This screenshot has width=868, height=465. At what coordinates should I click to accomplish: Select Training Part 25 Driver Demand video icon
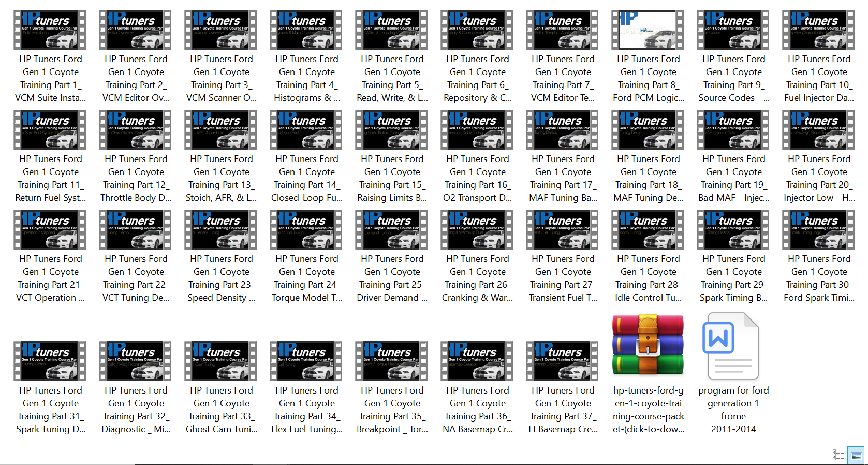pyautogui.click(x=392, y=229)
